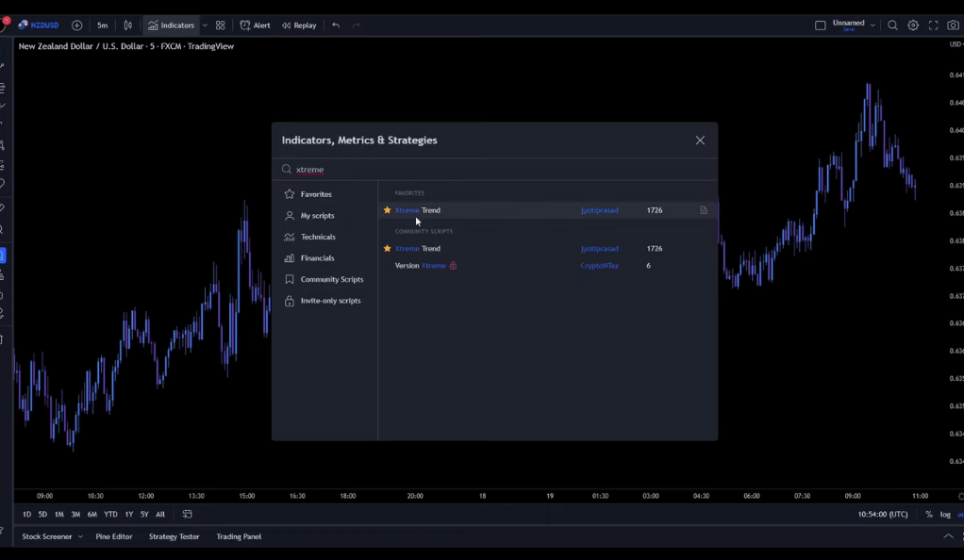964x560 pixels.
Task: Click jyotiprasad author link in Favorites row
Action: coord(599,210)
